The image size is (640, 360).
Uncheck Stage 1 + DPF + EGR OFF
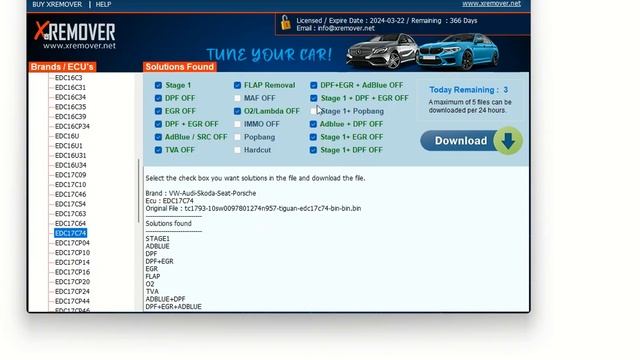click(313, 98)
